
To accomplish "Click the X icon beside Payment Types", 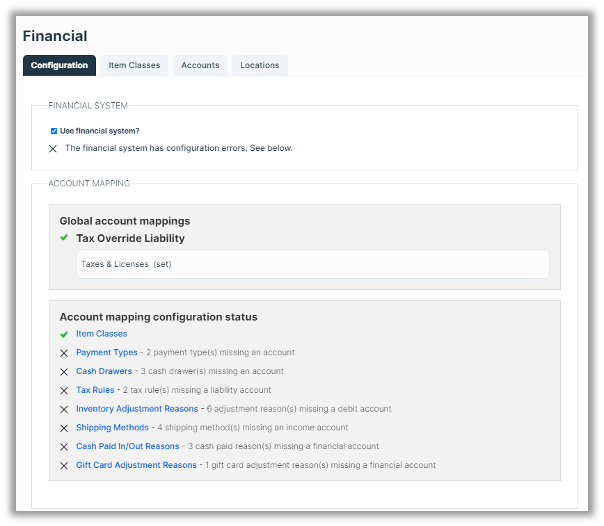I will tap(64, 352).
